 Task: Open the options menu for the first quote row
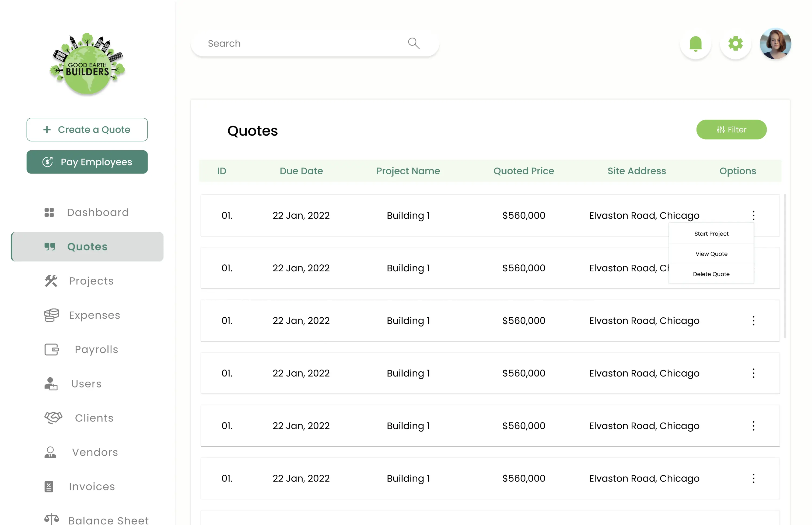click(753, 215)
